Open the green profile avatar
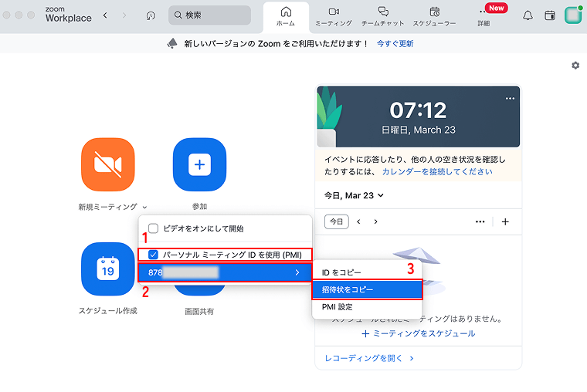Viewport: 587px width, 392px height. click(x=573, y=15)
